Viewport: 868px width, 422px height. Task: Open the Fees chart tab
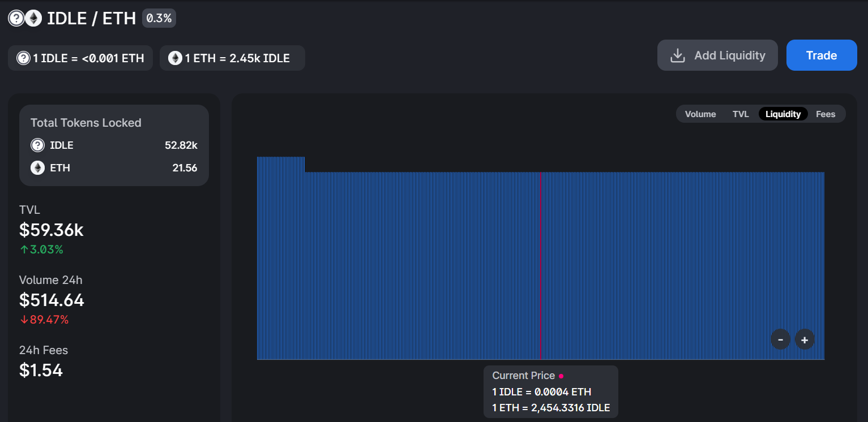point(825,114)
